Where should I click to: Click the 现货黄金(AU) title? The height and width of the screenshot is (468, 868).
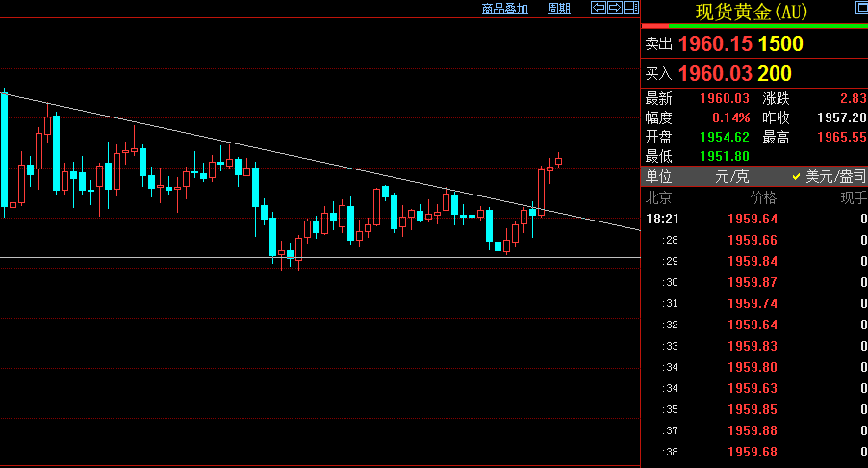coord(752,12)
